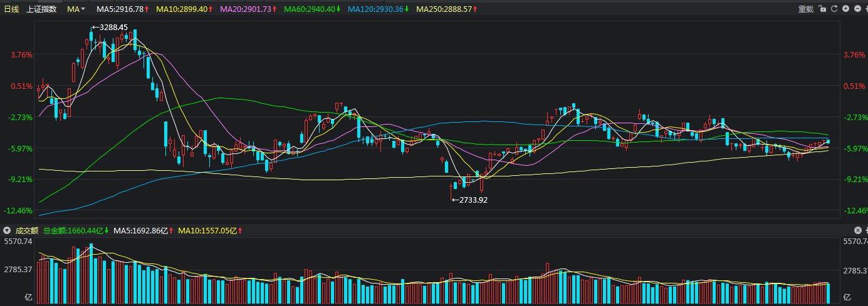This screenshot has width=868, height=306.
Task: Open the chart settings gear icon
Action: [865, 9]
